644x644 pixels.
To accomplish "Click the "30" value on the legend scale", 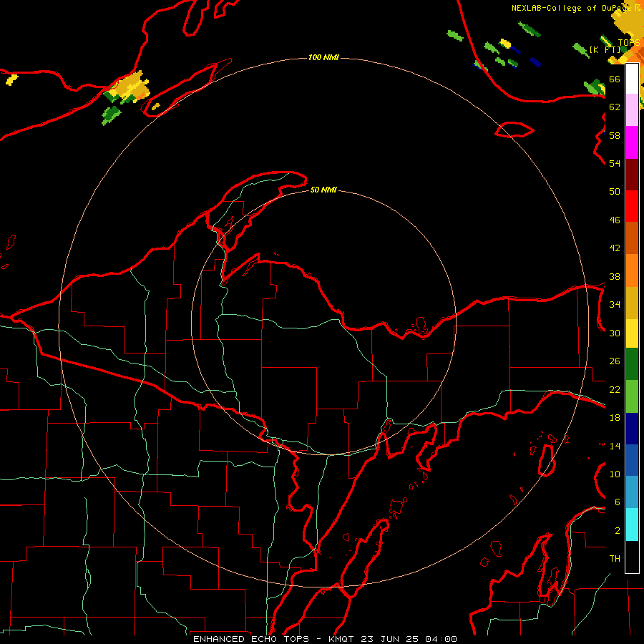I will point(615,333).
